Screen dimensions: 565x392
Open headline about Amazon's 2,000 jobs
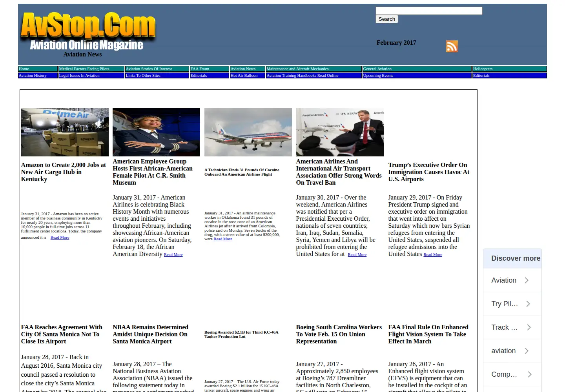point(64,172)
